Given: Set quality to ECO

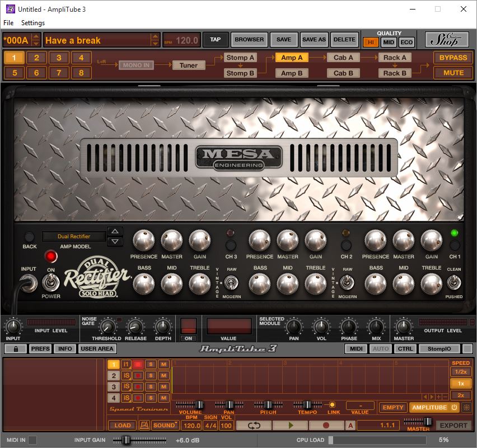Looking at the screenshot, I should point(406,43).
